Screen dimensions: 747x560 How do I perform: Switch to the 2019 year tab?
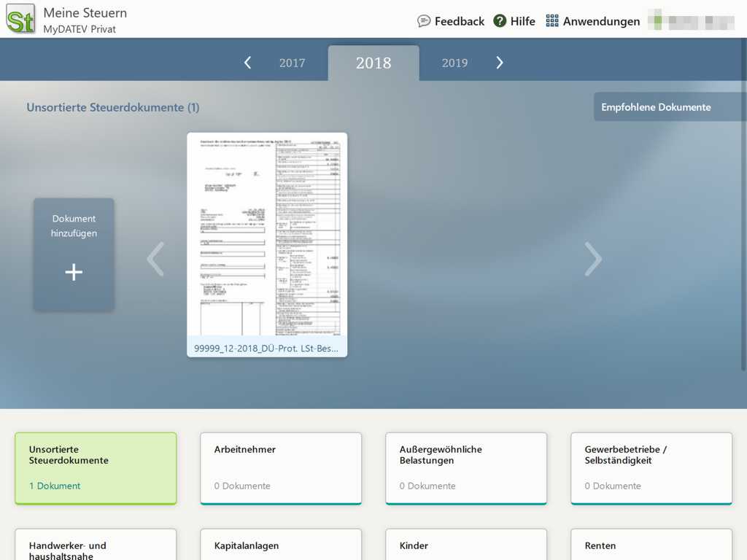point(454,63)
